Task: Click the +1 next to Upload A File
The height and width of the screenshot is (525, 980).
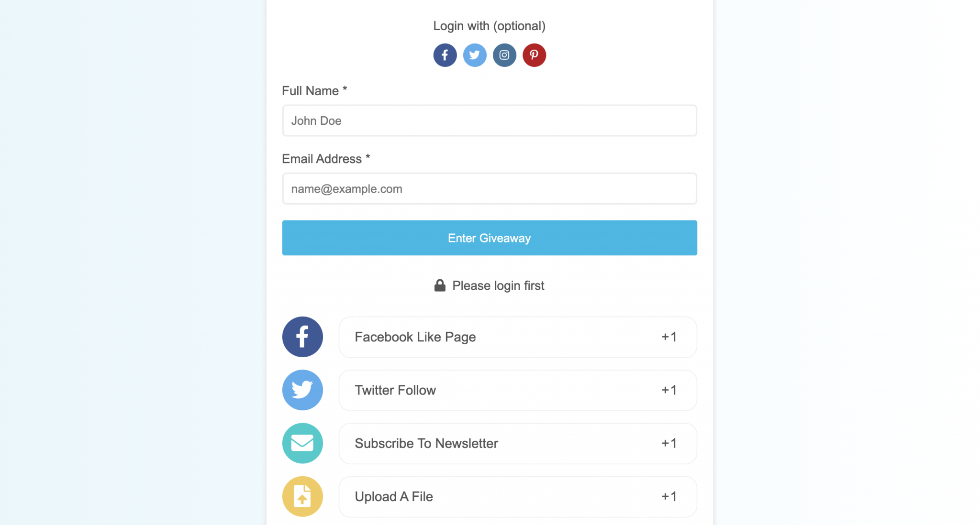Action: point(668,496)
